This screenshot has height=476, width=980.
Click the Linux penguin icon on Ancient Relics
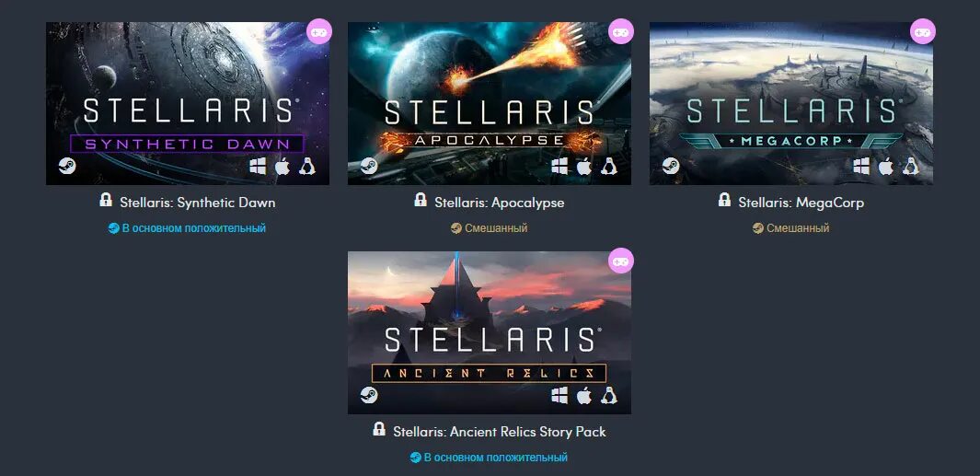tap(609, 395)
